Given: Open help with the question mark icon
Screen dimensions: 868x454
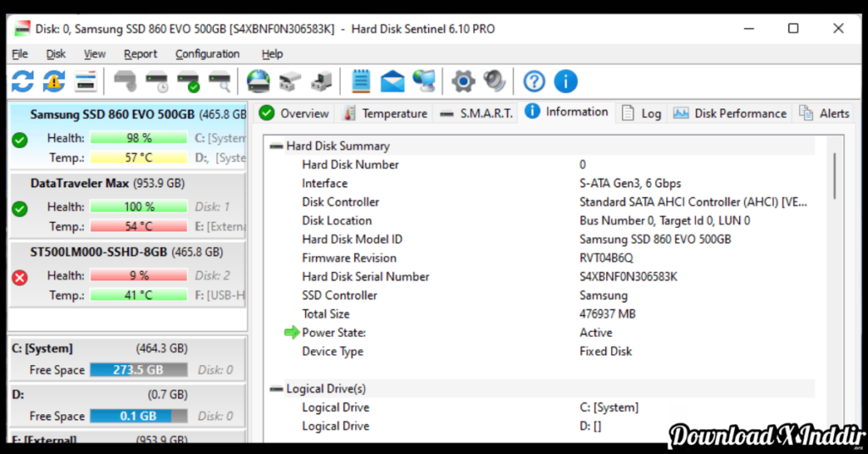Looking at the screenshot, I should (x=534, y=82).
